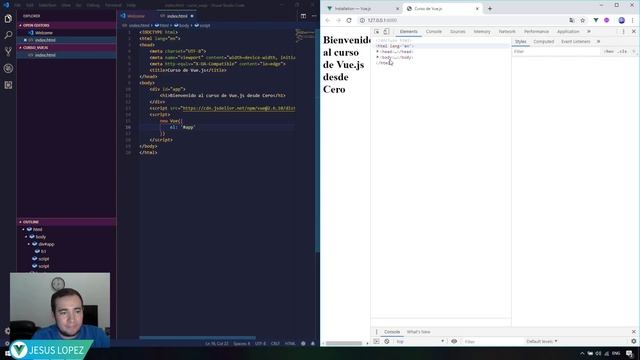The width and height of the screenshot is (640, 360).
Task: Collapse the div#app node in the Outline
Action: click(x=29, y=244)
